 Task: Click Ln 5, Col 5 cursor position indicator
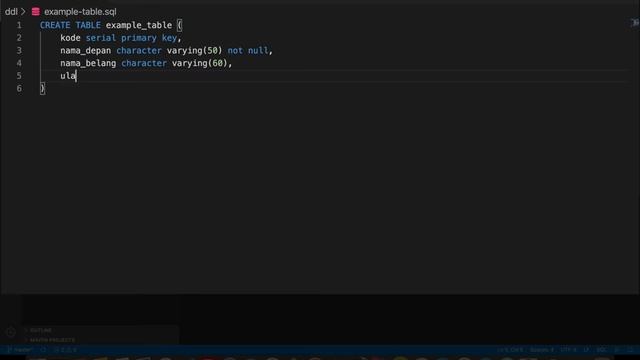pos(510,350)
